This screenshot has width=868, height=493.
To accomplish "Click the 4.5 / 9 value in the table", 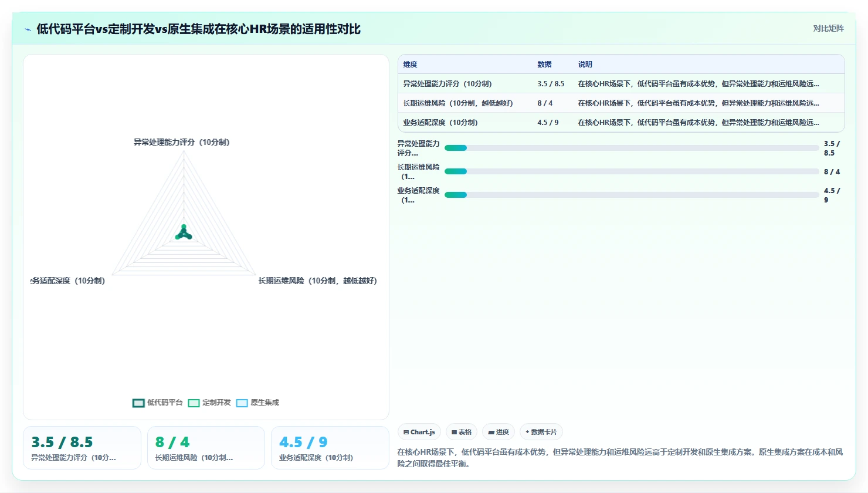I will [x=548, y=123].
